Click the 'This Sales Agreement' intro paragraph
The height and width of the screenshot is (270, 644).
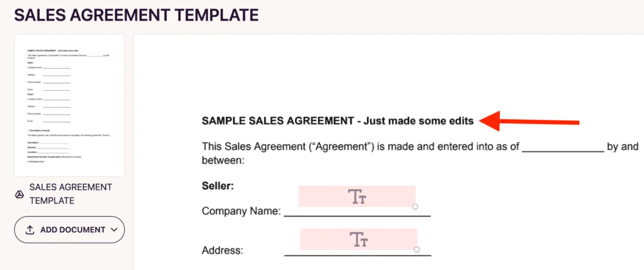click(360, 147)
